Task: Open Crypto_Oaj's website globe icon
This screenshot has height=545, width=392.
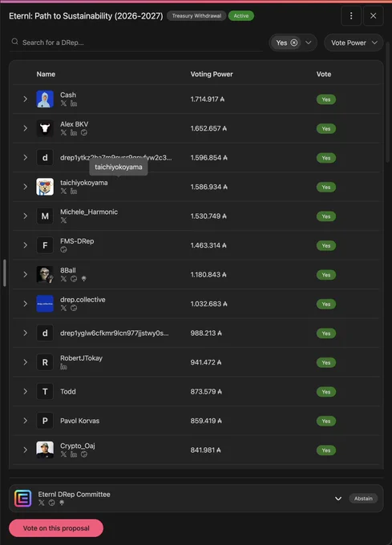Action: click(84, 454)
